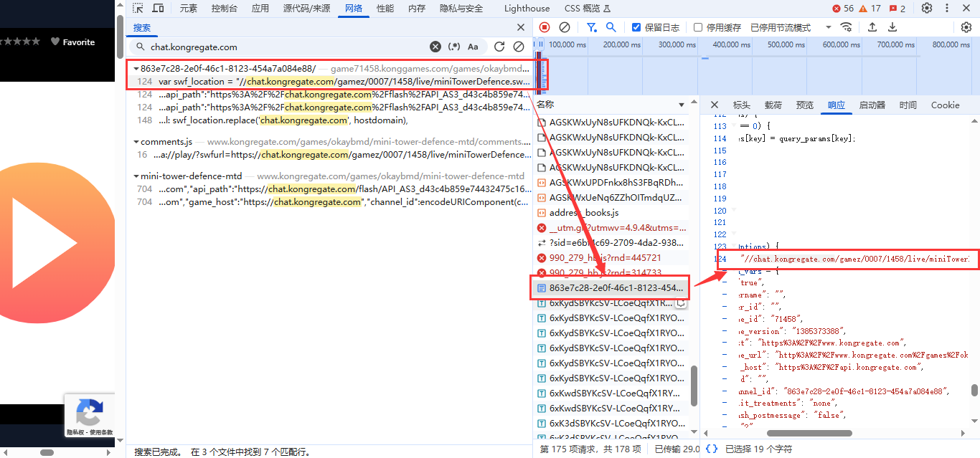
Task: Collapse the comments.js search result group
Action: coord(136,142)
